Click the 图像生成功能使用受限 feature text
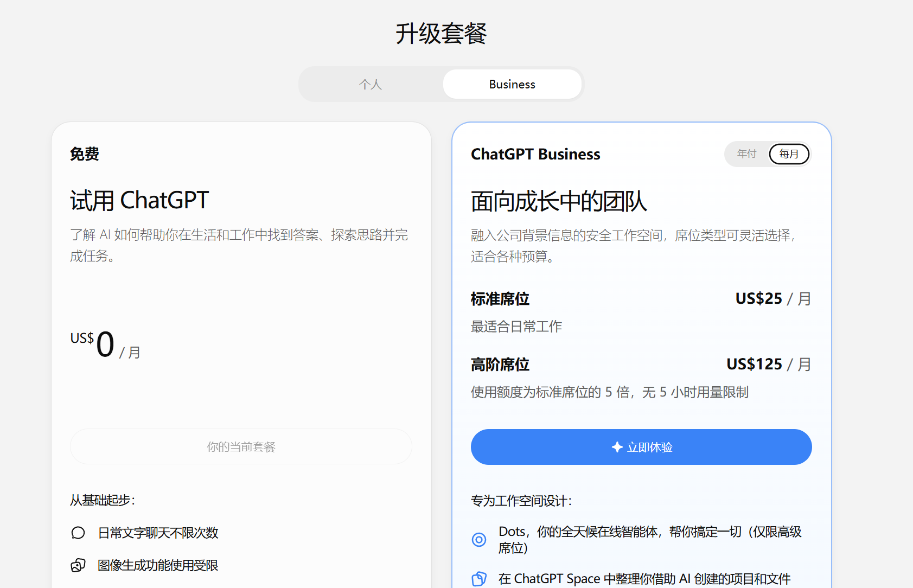Viewport: 913px width, 588px height. tap(158, 565)
